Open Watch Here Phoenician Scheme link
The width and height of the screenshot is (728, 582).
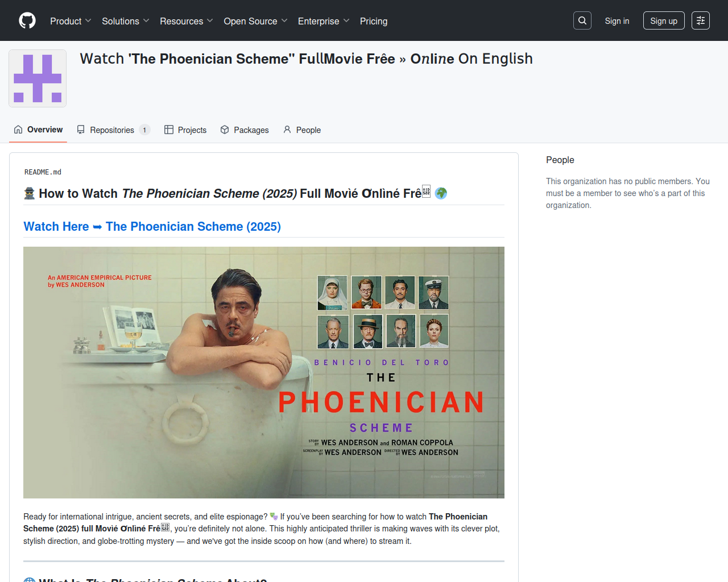152,226
